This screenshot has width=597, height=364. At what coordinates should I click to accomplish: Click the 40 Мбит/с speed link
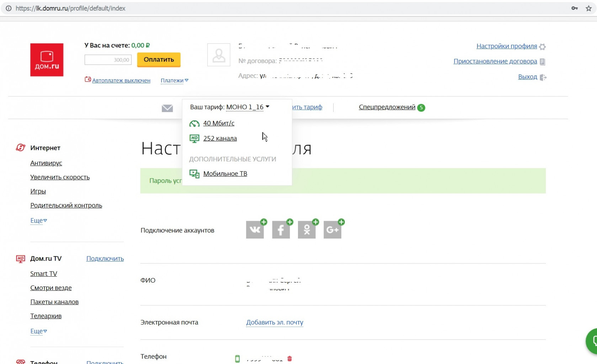pyautogui.click(x=219, y=123)
